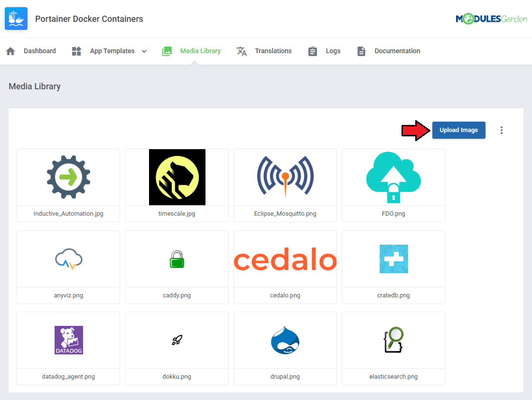Image resolution: width=532 pixels, height=400 pixels.
Task: Select the timescale tiger thumbnail
Action: click(x=177, y=177)
